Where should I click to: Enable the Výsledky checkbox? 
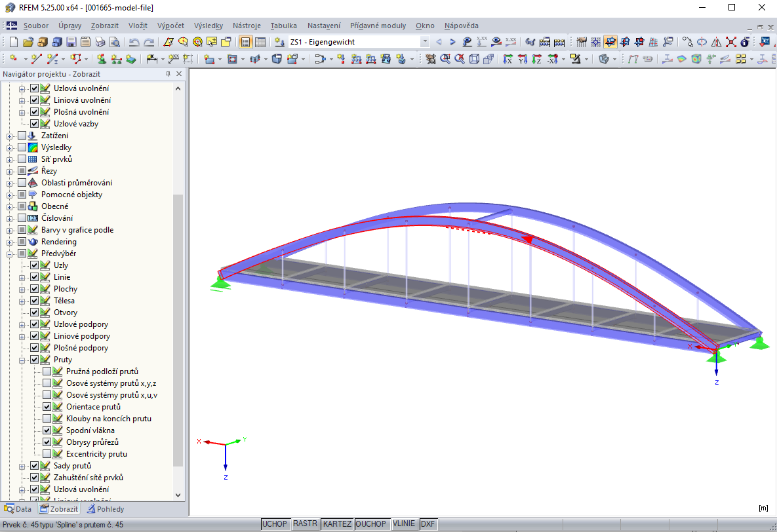tap(22, 147)
